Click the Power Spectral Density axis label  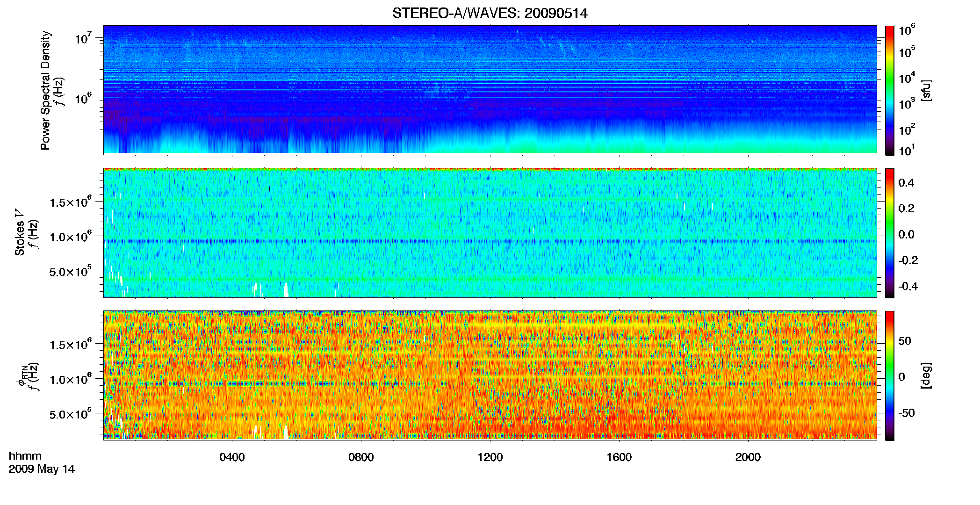pyautogui.click(x=45, y=90)
